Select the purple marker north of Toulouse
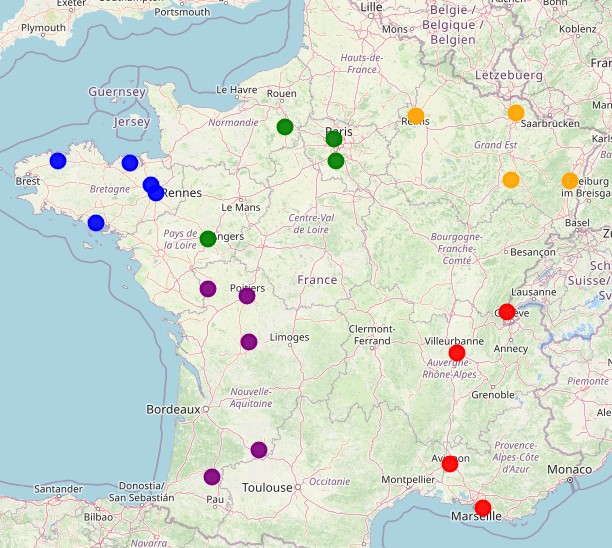Image resolution: width=612 pixels, height=548 pixels. pyautogui.click(x=259, y=450)
